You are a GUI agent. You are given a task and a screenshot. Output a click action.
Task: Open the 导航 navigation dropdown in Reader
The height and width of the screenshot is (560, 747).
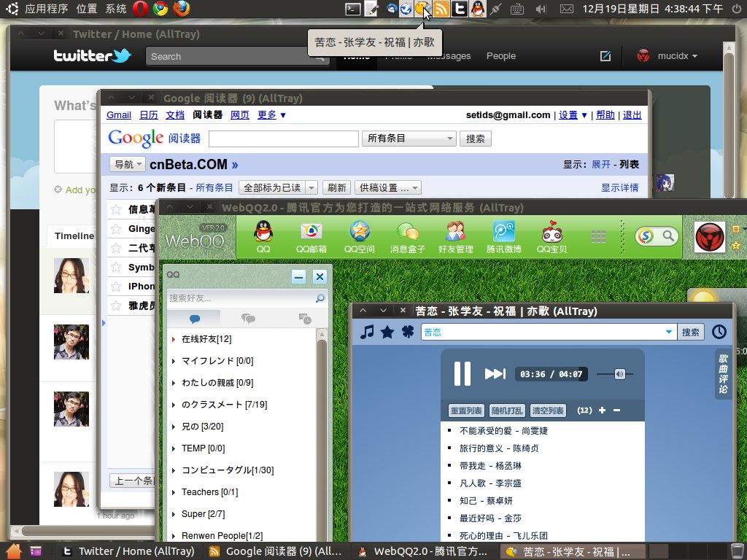click(x=127, y=165)
